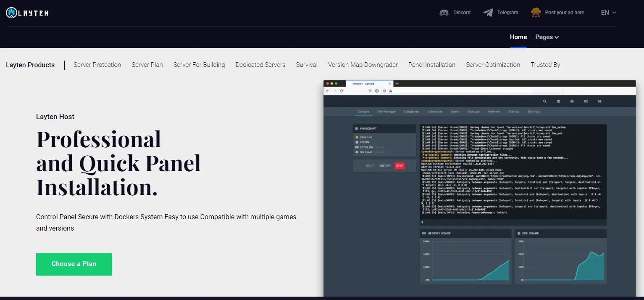This screenshot has width=644, height=300.
Task: Click the admin gears icon in the panel screenshot
Action: [x=586, y=101]
